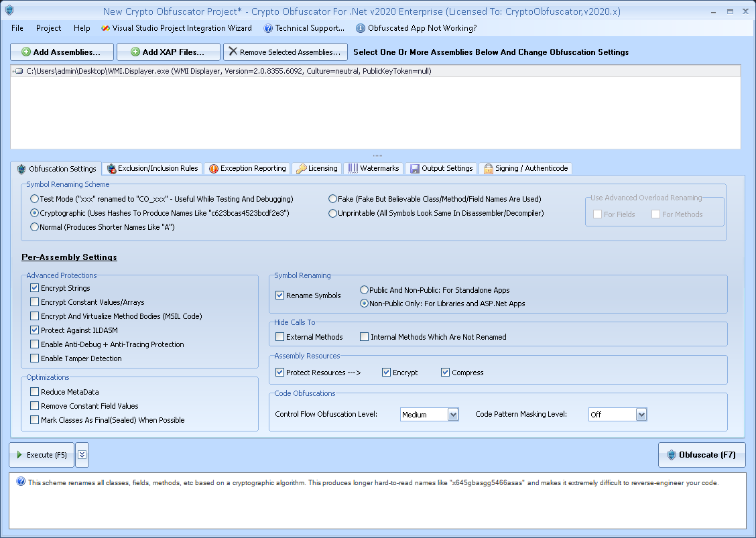Click the padlock icon on Signing / Authenticode tab
The image size is (756, 538).
(x=489, y=169)
